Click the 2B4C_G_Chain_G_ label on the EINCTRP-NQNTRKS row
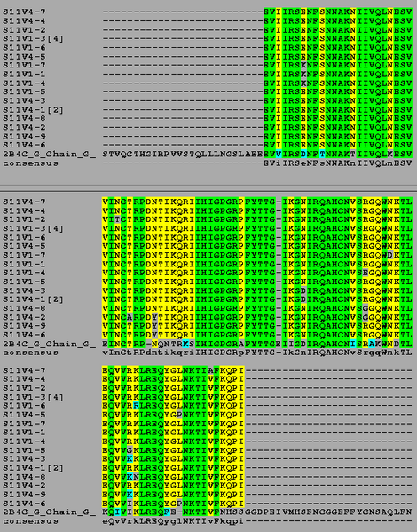This screenshot has width=417, height=532. (49, 344)
